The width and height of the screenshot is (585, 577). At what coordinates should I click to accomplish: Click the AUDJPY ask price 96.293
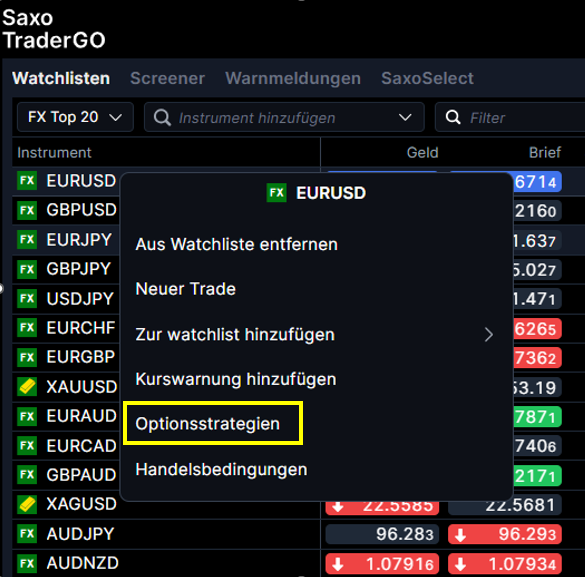pos(505,534)
